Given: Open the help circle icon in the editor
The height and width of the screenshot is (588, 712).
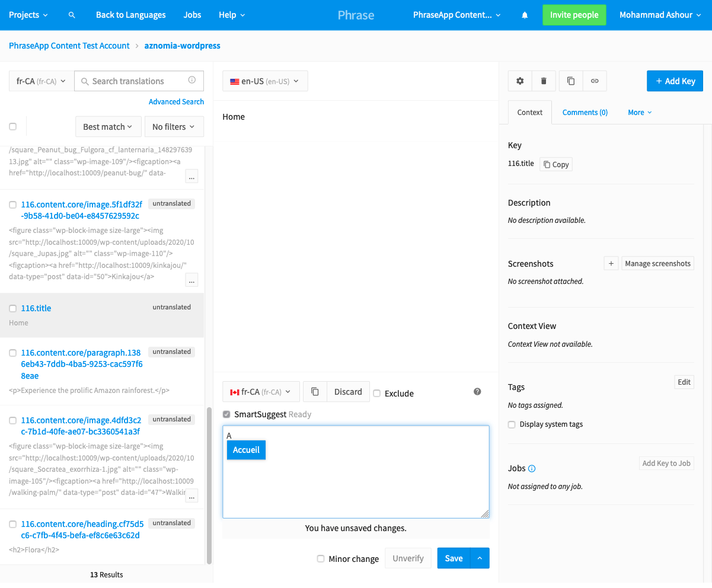Looking at the screenshot, I should (x=477, y=391).
